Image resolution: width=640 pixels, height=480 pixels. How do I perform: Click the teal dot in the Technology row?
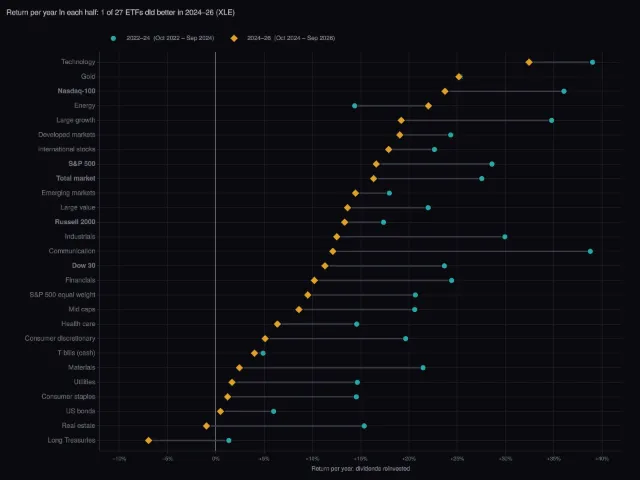coord(592,62)
